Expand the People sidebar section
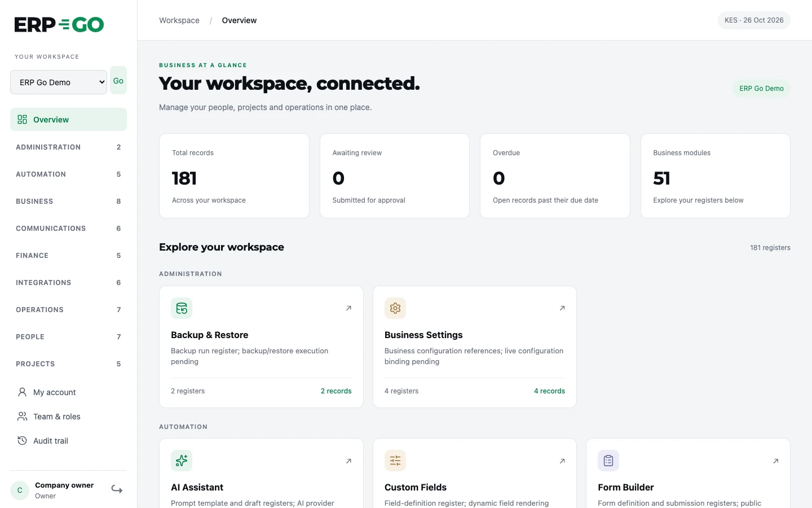This screenshot has height=508, width=812. coord(68,337)
